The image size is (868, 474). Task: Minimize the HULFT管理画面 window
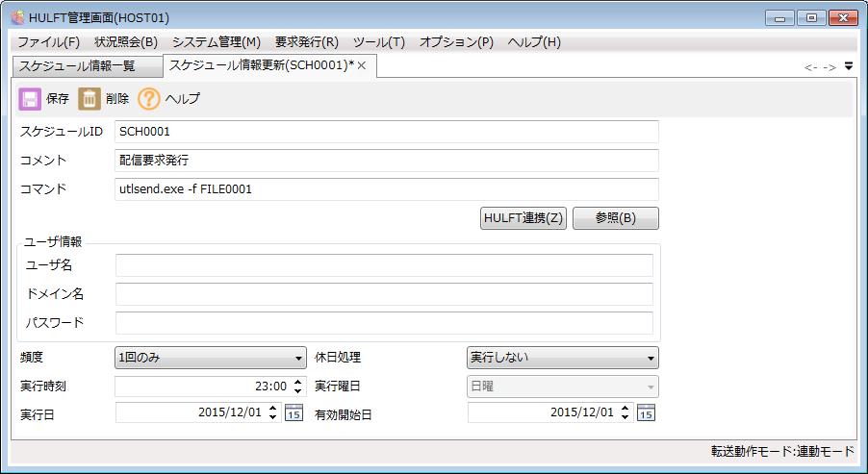(x=780, y=18)
